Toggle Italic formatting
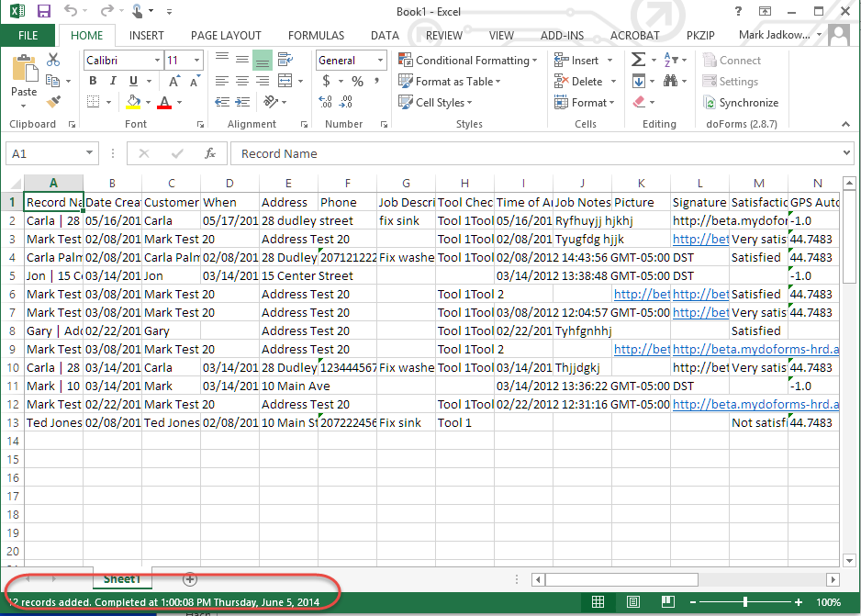This screenshot has height=616, width=861. point(113,82)
